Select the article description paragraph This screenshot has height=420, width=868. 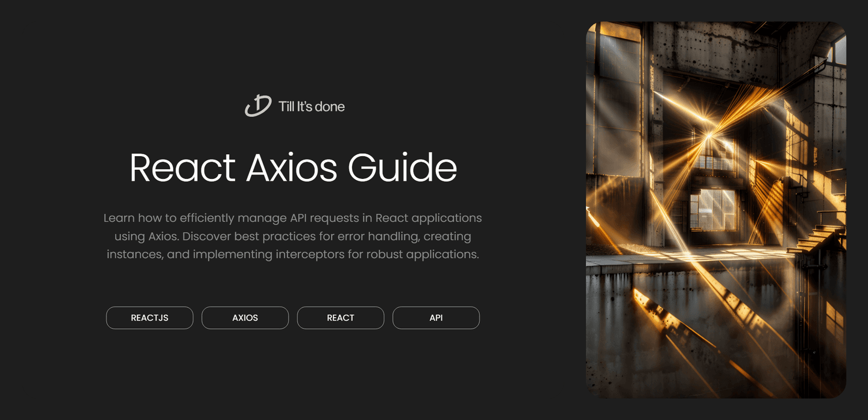292,236
